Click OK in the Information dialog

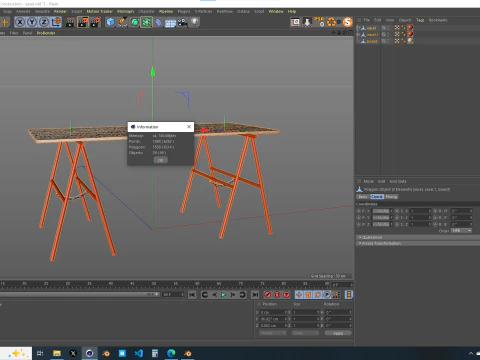coord(161,160)
